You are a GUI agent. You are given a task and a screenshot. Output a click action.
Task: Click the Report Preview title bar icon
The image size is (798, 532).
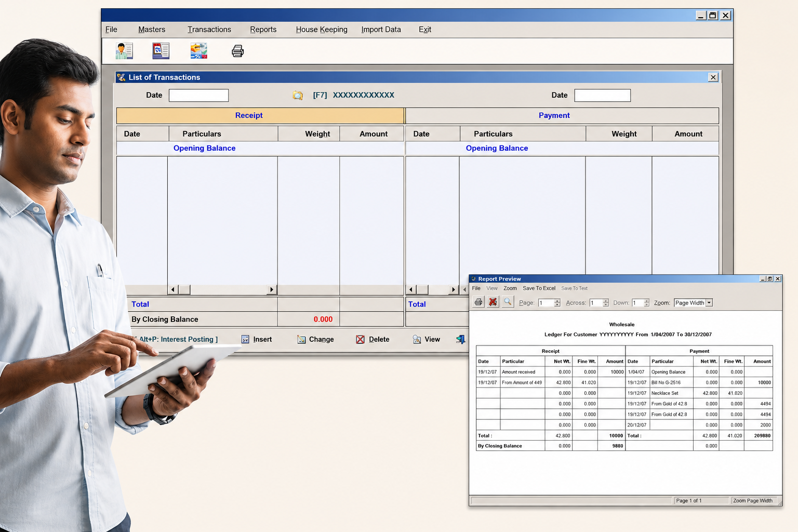click(x=473, y=279)
